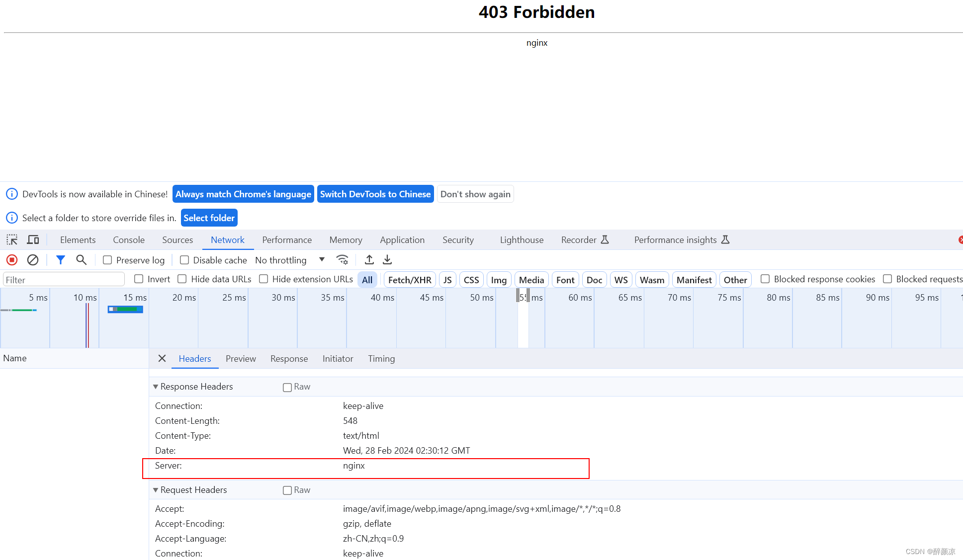
Task: Click the search icon in Network panel
Action: [x=81, y=260]
